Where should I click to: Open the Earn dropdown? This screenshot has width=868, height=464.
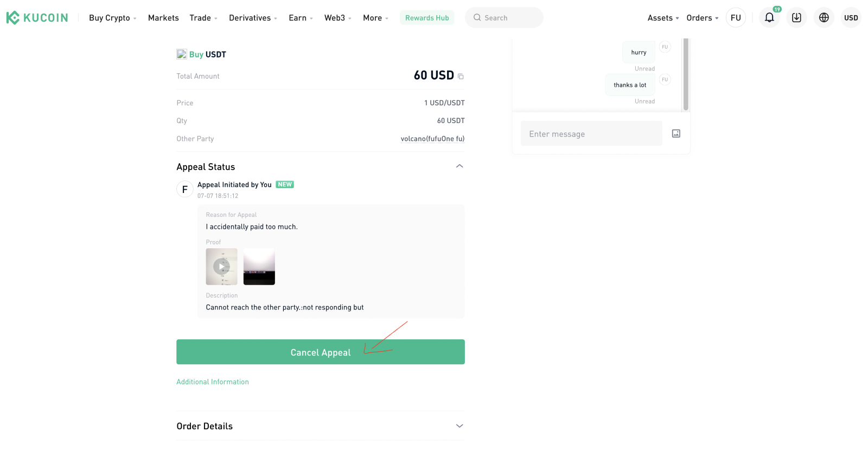(301, 18)
